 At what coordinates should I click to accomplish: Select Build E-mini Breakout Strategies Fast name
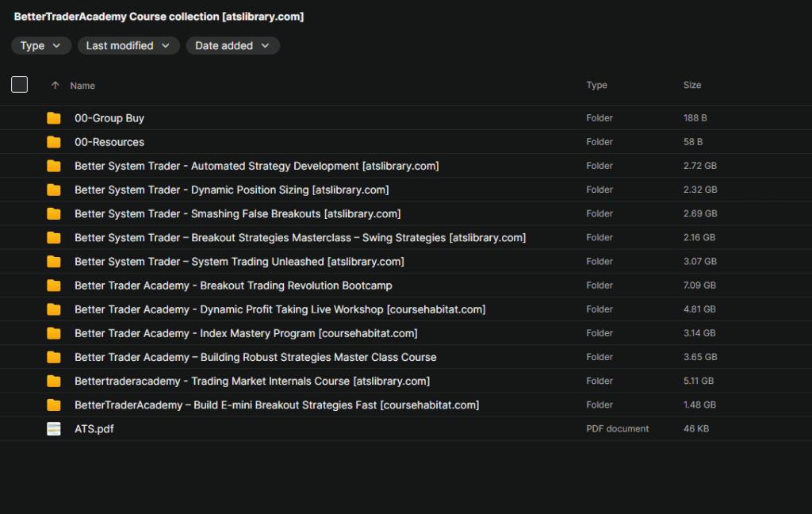(x=277, y=405)
